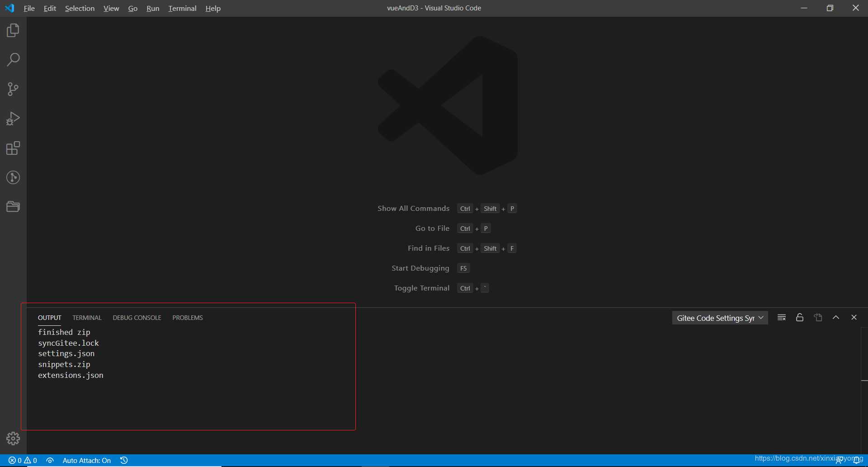This screenshot has width=868, height=467.
Task: Switch to the TERMINAL panel tab
Action: 87,318
